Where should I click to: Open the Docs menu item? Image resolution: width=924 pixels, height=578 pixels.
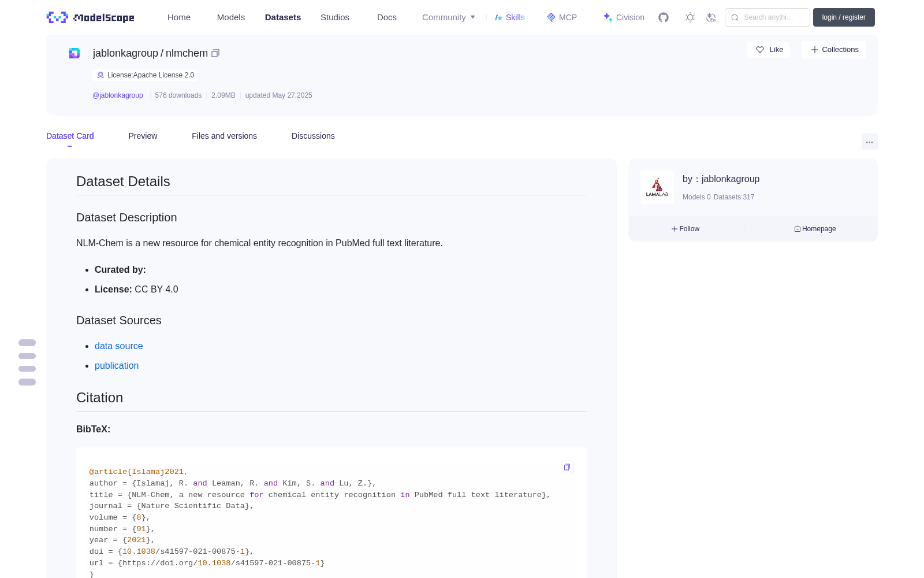click(x=387, y=17)
